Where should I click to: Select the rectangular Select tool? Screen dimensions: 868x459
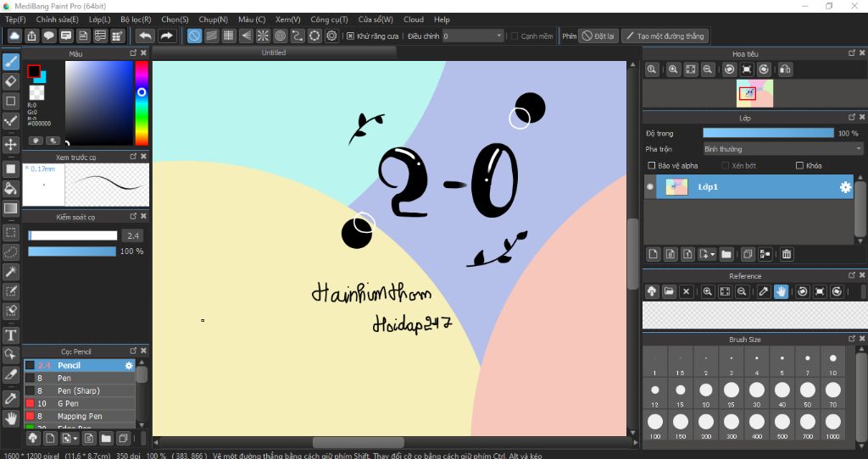click(10, 232)
